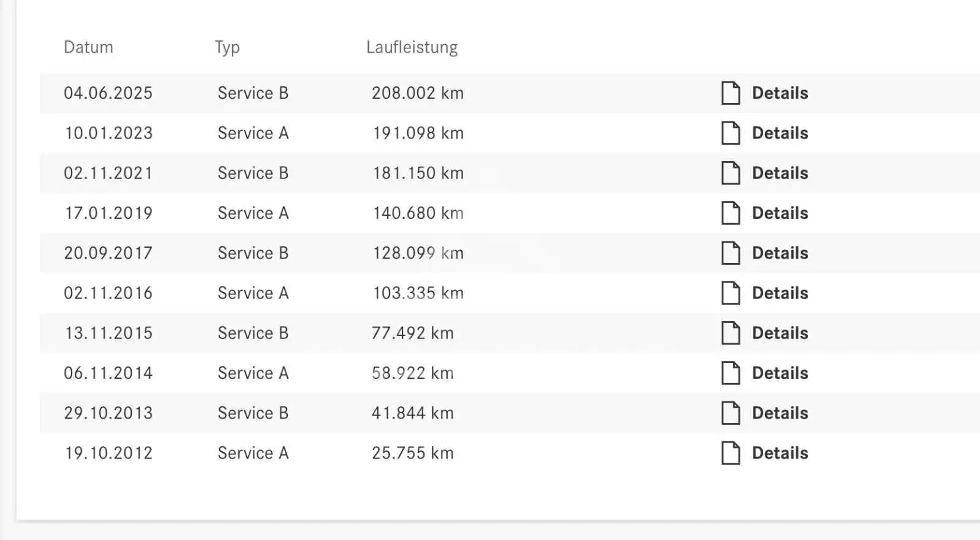This screenshot has height=540, width=980.
Task: Click document icon in 181.150 km row
Action: coord(731,173)
